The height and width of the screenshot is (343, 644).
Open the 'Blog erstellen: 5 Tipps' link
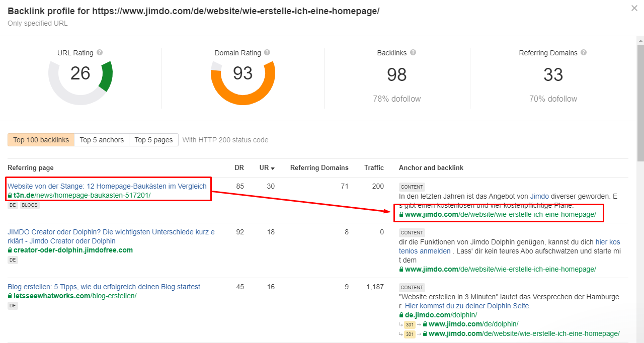point(104,287)
